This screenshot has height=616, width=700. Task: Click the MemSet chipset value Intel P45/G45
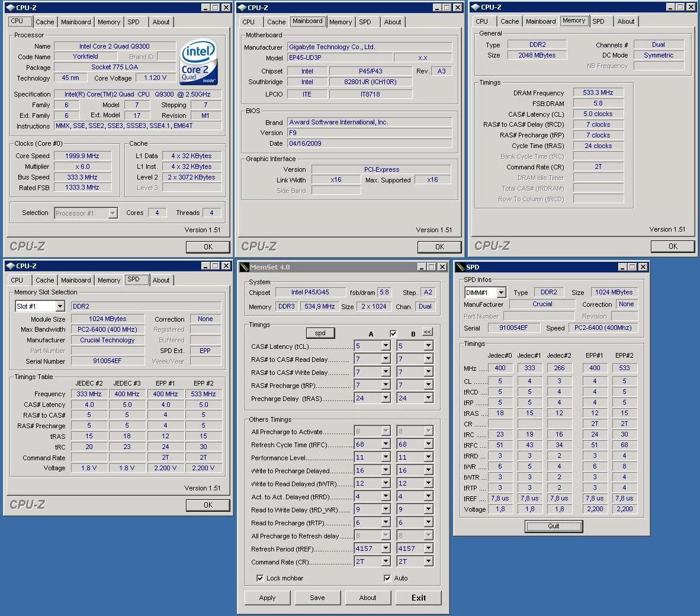coord(310,293)
